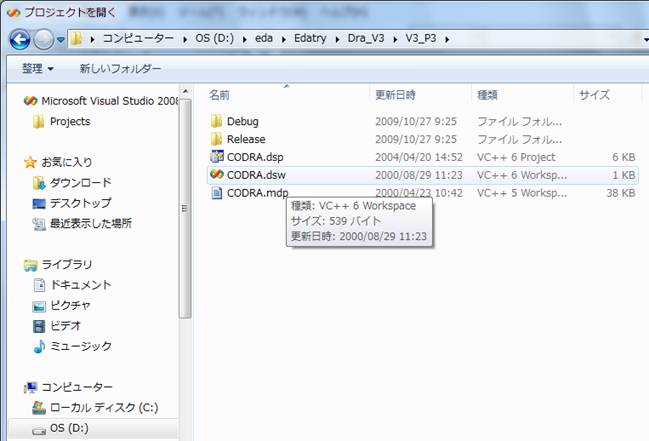Screen dimensions: 649x441
Task: Click the 新しいフォルダー button
Action: (120, 68)
